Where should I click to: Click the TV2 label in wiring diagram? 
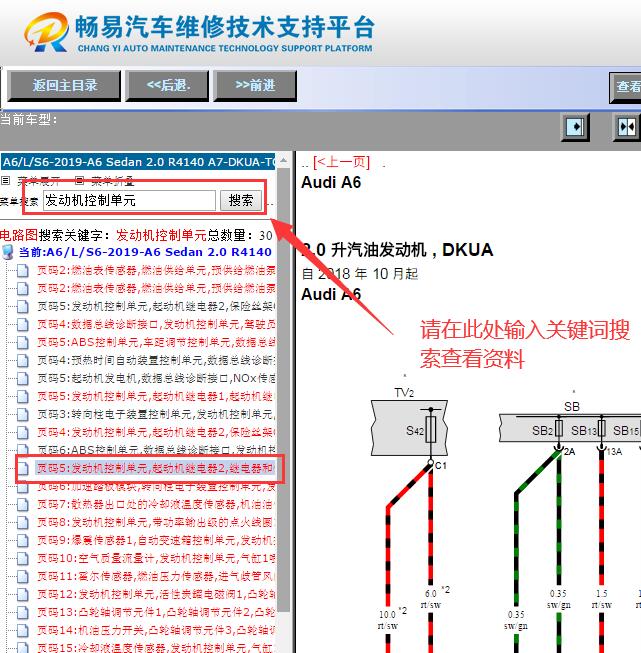[404, 393]
